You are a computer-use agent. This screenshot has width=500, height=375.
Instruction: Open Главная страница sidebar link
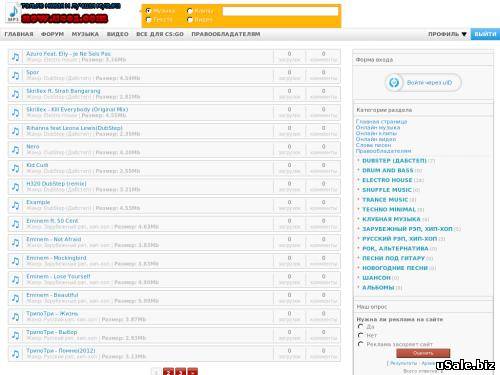point(381,122)
